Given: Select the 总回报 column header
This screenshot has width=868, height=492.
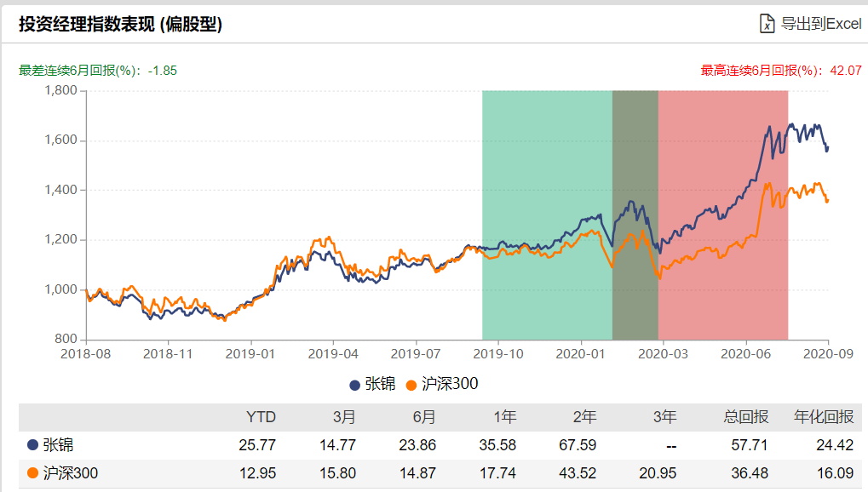Looking at the screenshot, I should click(745, 417).
